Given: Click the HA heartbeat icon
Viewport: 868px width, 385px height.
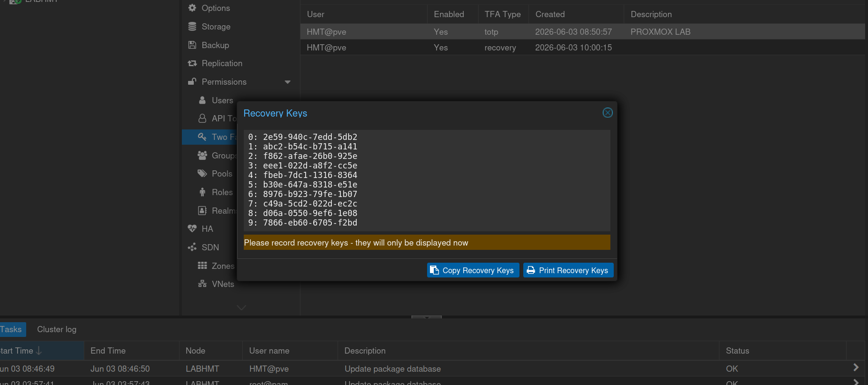Looking at the screenshot, I should click(192, 229).
